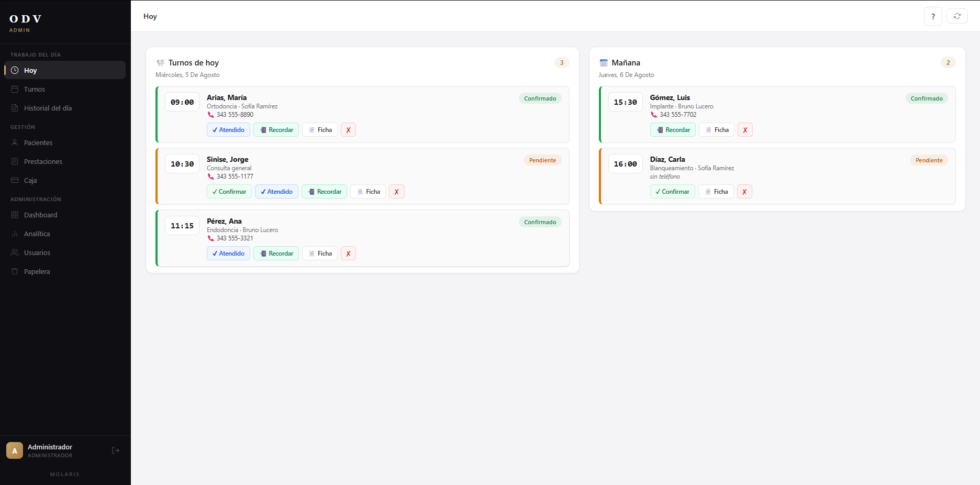The image size is (980, 485).
Task: Click the Confirmado badge on Arias, María
Action: click(540, 98)
